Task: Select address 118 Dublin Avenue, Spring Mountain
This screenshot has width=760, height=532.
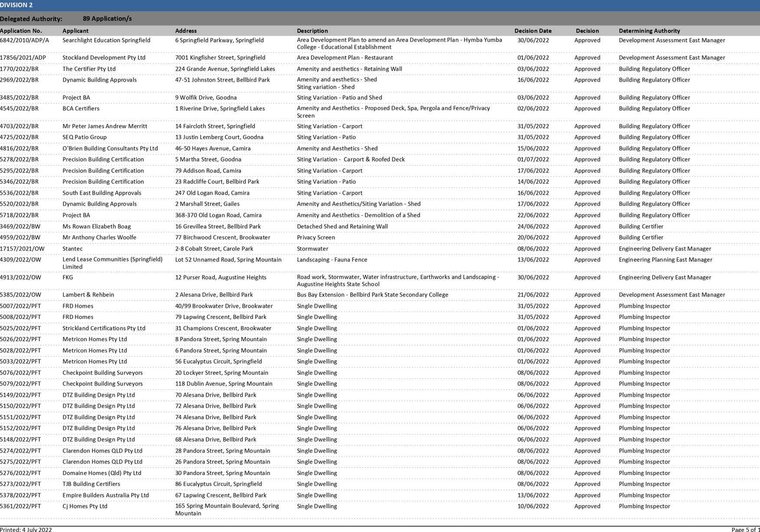Action: pos(224,384)
